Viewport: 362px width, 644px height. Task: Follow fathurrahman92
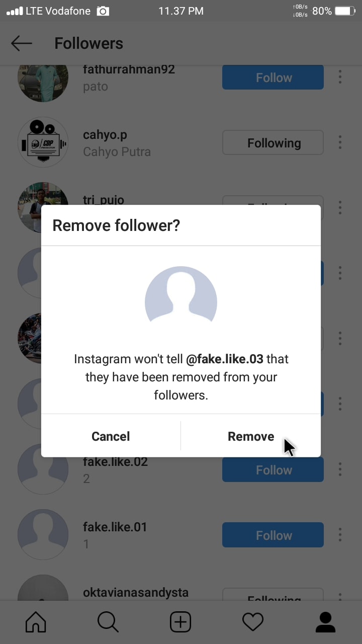pyautogui.click(x=273, y=77)
